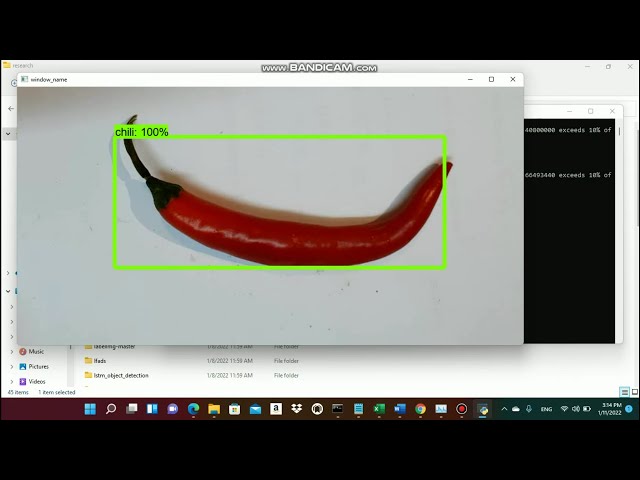Viewport: 640px width, 480px height.
Task: Expand the Pictures tree item
Action: point(11,367)
